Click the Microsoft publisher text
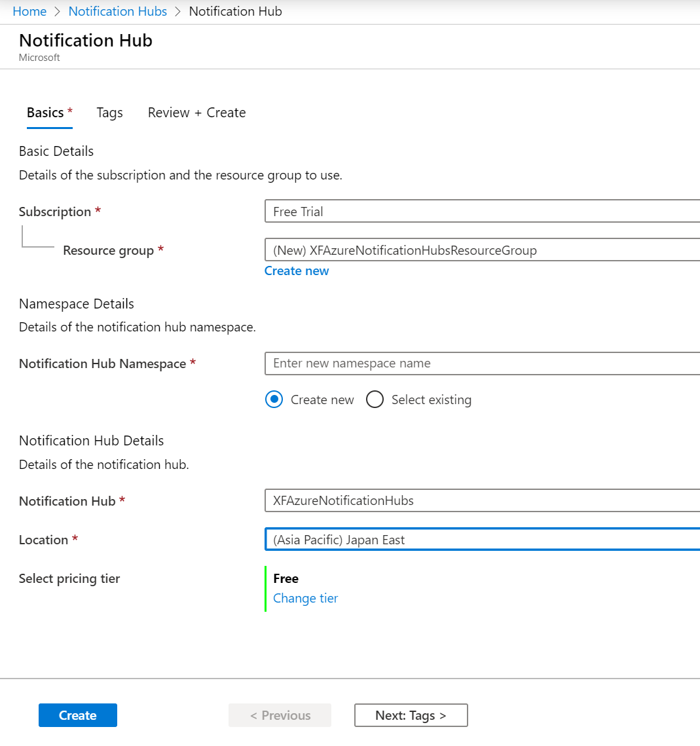The image size is (700, 746). point(39,58)
